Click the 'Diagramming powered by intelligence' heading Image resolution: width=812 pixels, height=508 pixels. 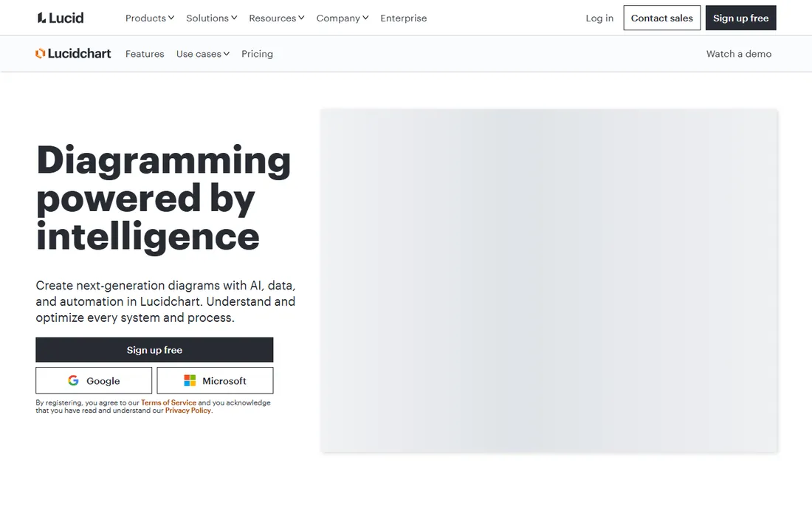164,199
